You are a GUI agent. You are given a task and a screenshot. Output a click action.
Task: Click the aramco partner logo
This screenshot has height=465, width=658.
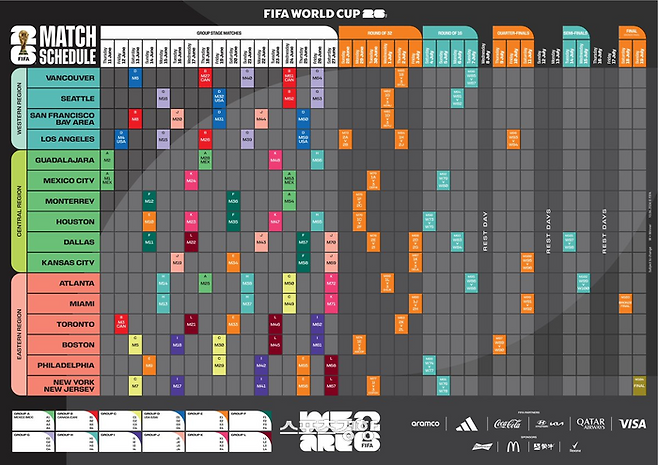[x=425, y=424]
